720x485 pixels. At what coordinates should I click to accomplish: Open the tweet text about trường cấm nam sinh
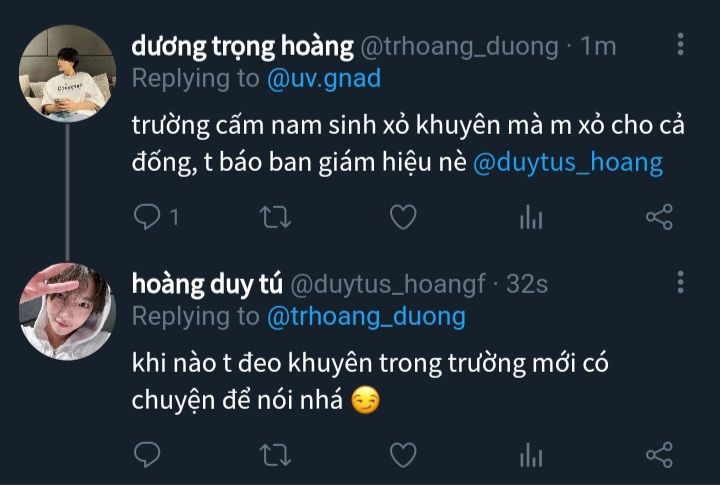pyautogui.click(x=408, y=144)
